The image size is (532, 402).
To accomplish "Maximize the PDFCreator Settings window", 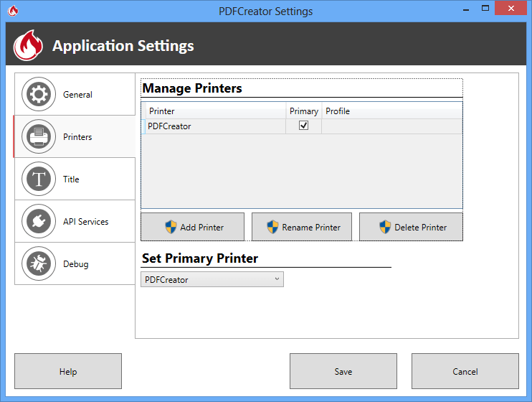I will 485,8.
